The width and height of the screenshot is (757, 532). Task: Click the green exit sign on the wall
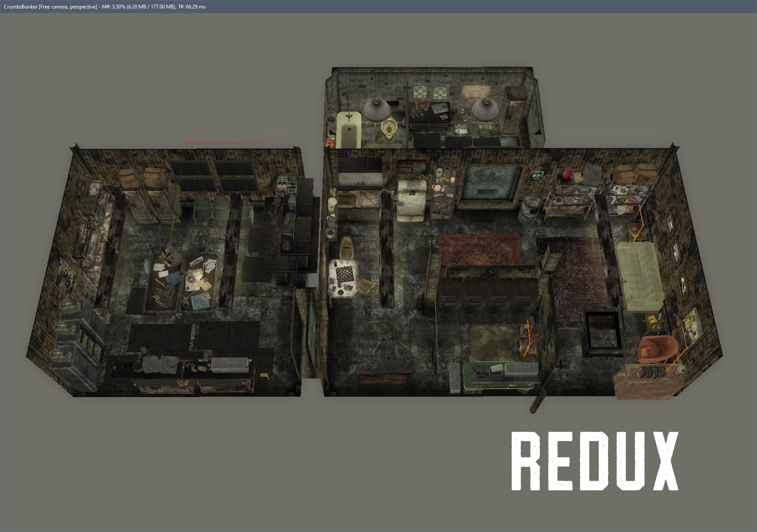point(536,176)
